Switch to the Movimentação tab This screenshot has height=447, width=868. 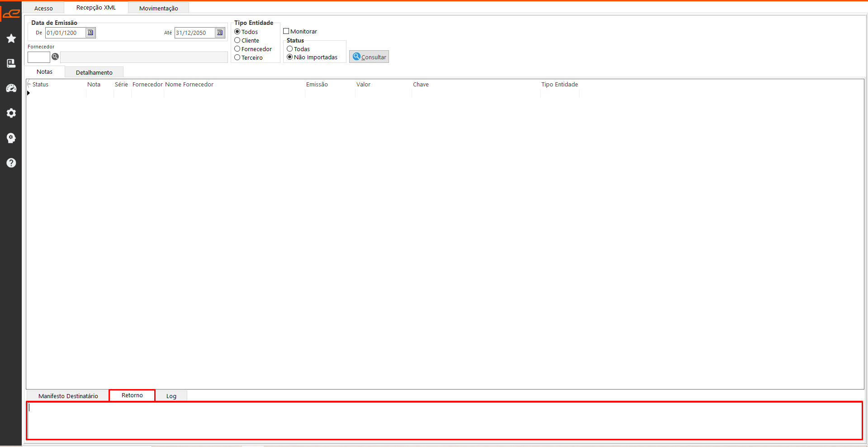click(158, 8)
